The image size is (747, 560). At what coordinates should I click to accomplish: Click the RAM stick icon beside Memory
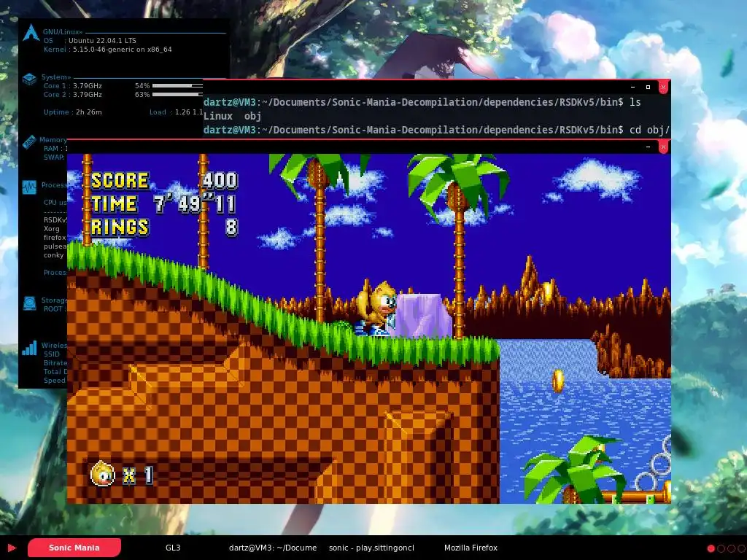[x=29, y=141]
